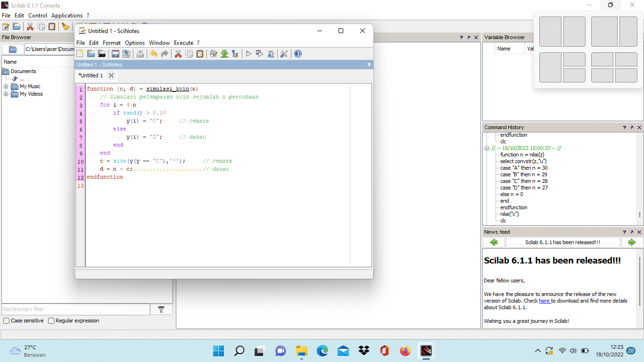Open the SciNotes Execute menu
644x362 pixels.
pos(183,43)
